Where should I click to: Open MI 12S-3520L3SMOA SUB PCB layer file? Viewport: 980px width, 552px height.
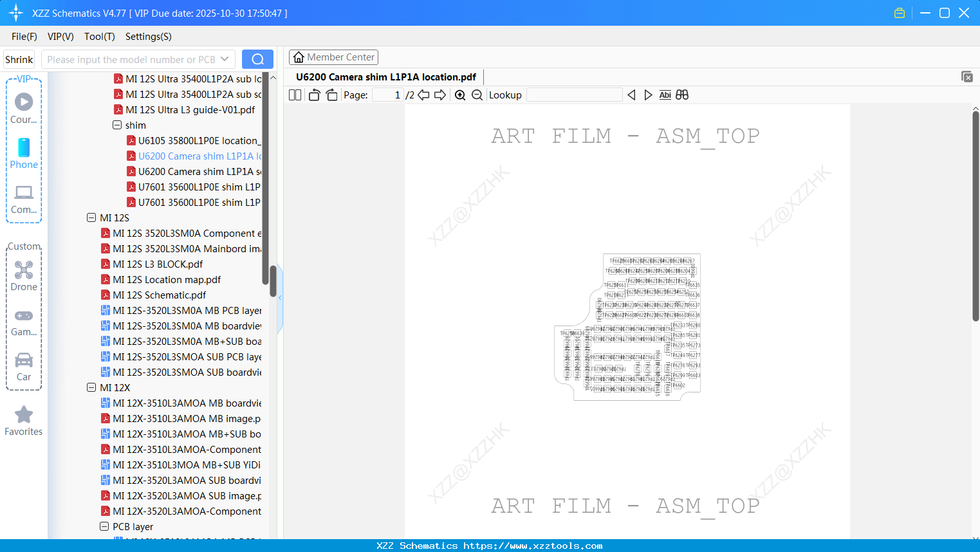[x=181, y=356]
